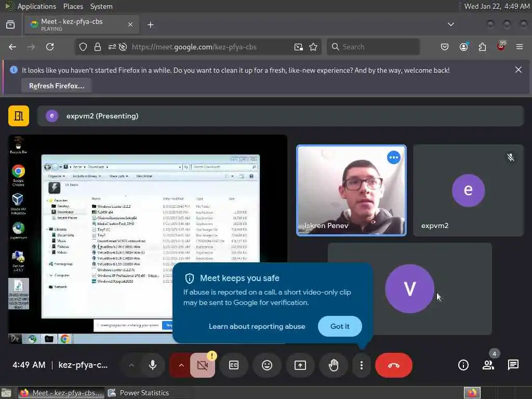Open meeting details info icon
Image resolution: width=532 pixels, height=399 pixels.
pos(463,365)
